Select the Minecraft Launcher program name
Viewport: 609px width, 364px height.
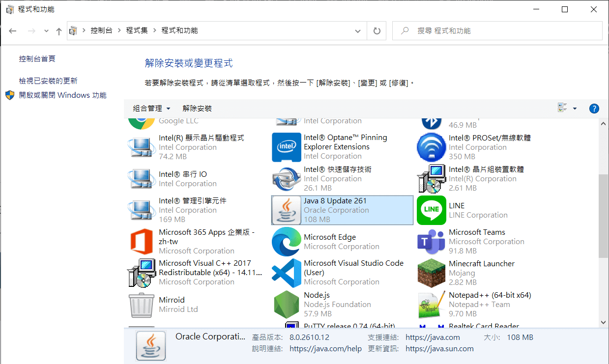[x=482, y=264]
